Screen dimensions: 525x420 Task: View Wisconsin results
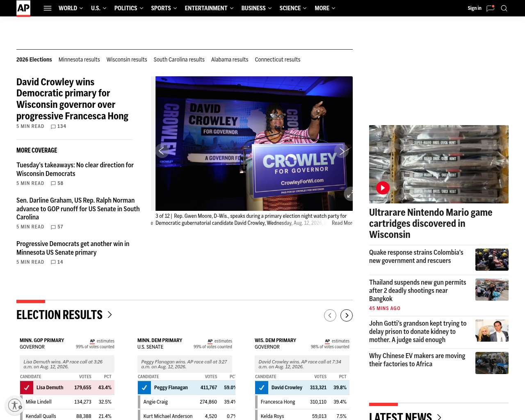tap(127, 59)
